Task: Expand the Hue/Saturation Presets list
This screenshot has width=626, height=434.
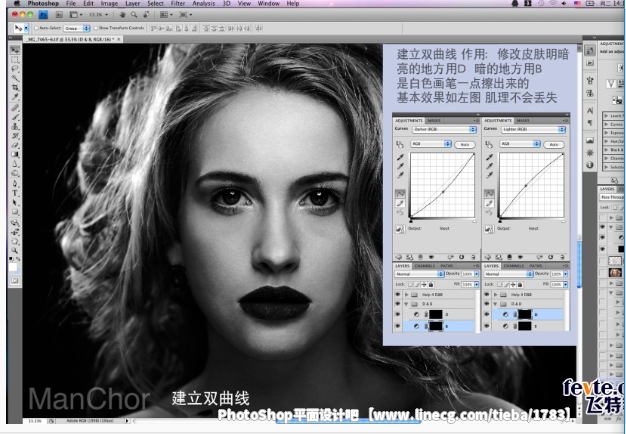Action: click(x=606, y=141)
